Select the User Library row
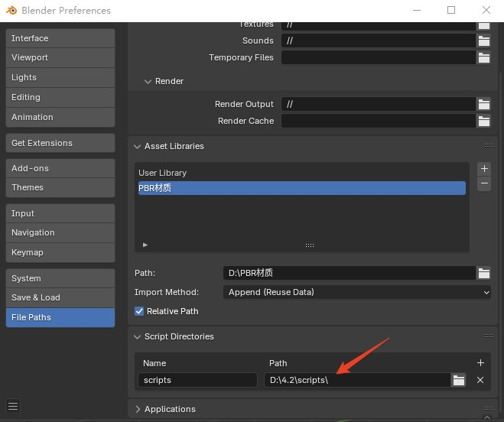Screen dimensions: 504x422 point(302,173)
